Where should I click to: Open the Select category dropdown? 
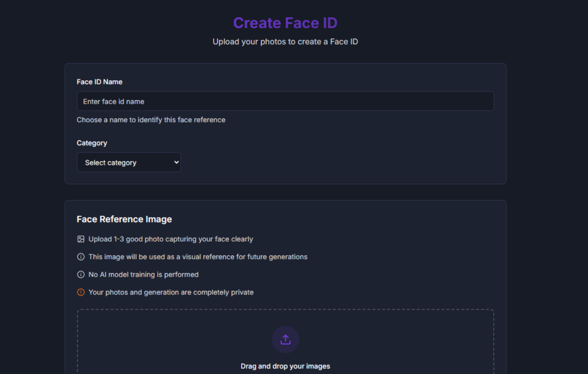129,162
